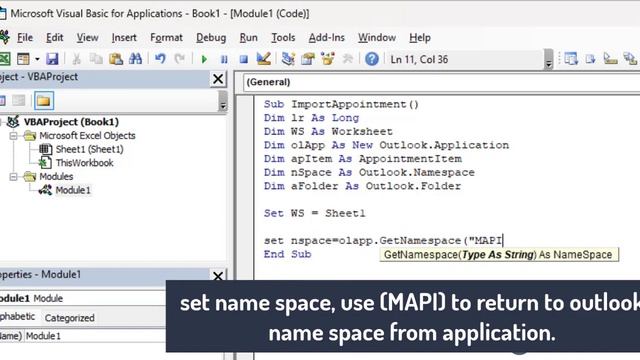Open Project Explorer icon in toolbar
Viewport: 640px width, 360px height.
(x=288, y=59)
